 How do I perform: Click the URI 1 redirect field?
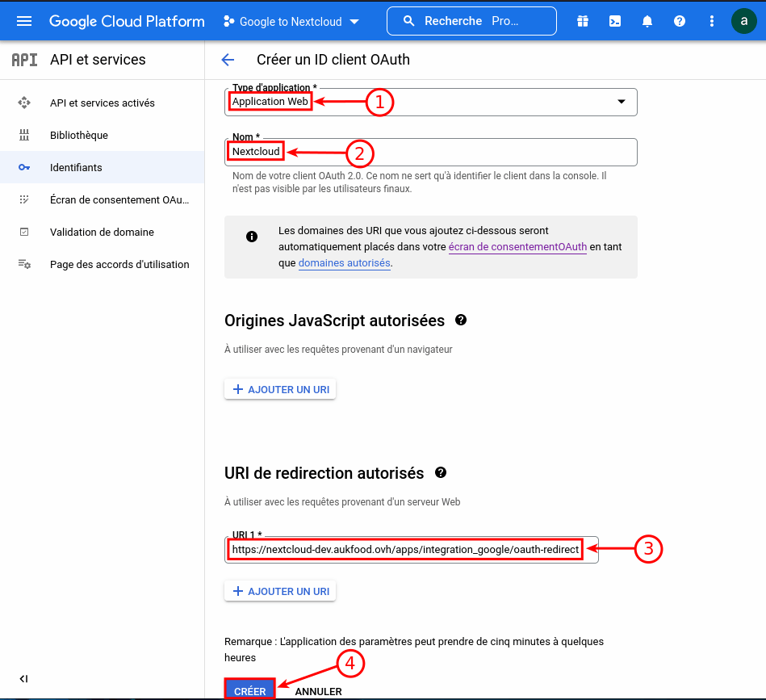tap(412, 550)
